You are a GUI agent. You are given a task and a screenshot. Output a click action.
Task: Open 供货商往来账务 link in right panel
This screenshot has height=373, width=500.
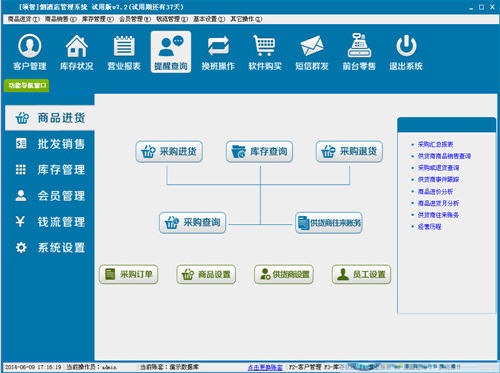(438, 215)
